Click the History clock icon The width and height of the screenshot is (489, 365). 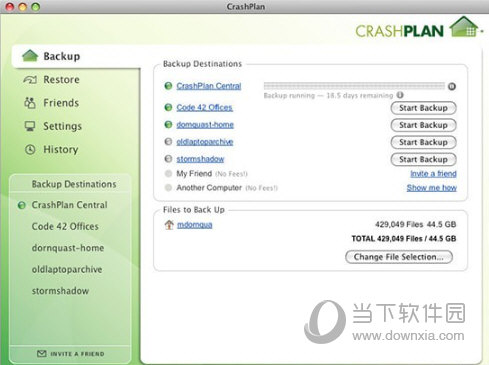click(x=30, y=149)
